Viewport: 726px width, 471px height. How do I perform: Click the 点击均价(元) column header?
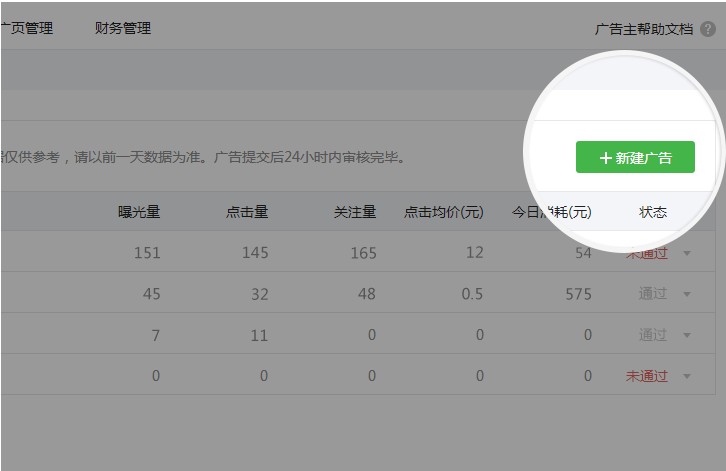tap(443, 212)
